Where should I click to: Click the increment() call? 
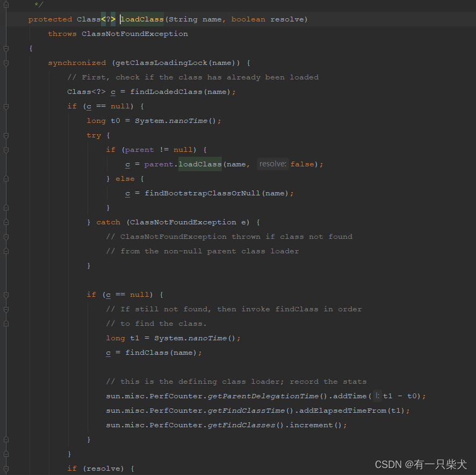tap(316, 425)
